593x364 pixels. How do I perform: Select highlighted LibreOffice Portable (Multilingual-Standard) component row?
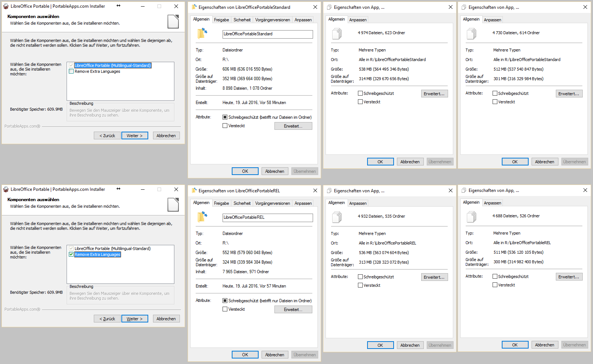113,65
